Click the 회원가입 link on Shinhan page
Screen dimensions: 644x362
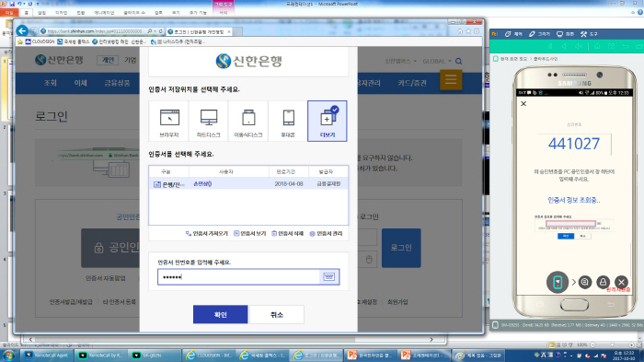pyautogui.click(x=397, y=301)
